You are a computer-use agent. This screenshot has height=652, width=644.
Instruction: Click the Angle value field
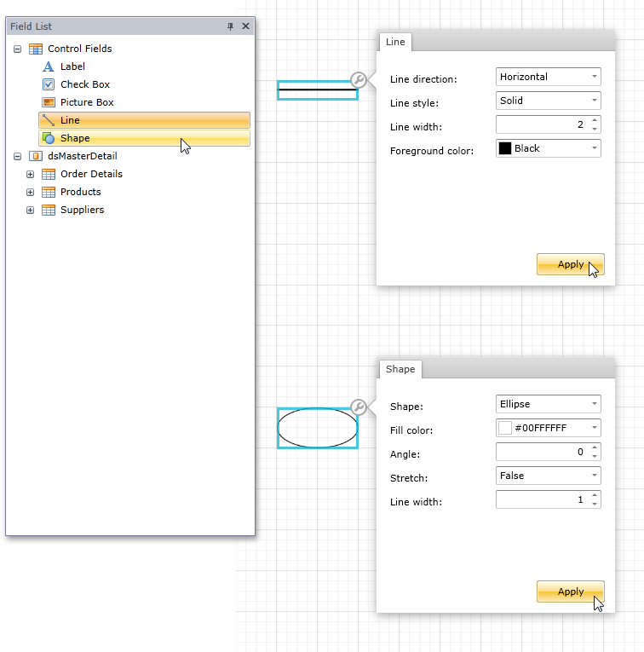[543, 452]
